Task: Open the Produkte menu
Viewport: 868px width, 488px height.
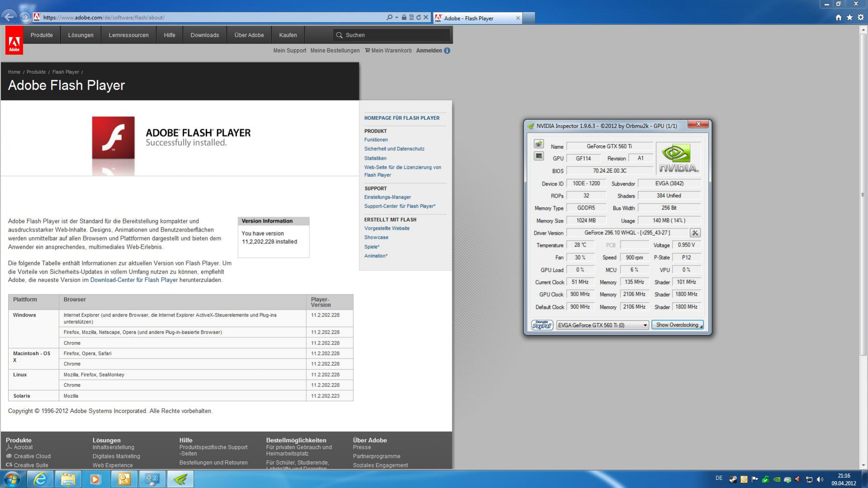Action: [x=42, y=35]
